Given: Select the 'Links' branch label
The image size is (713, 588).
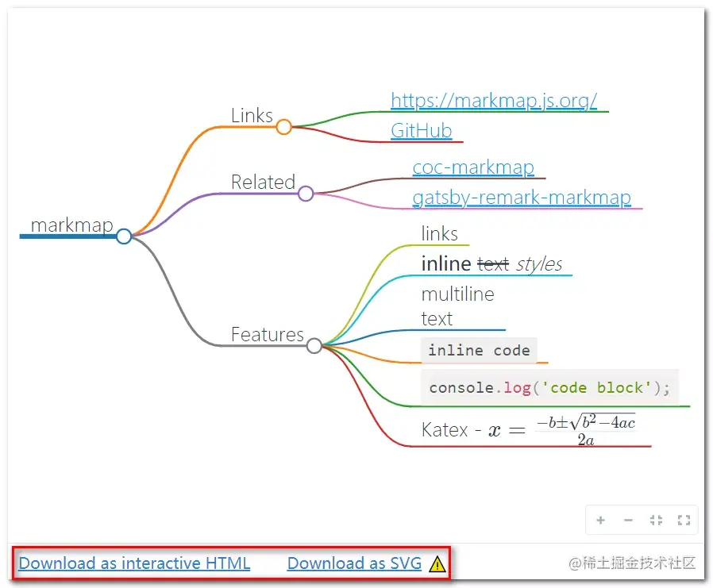Looking at the screenshot, I should coord(252,115).
